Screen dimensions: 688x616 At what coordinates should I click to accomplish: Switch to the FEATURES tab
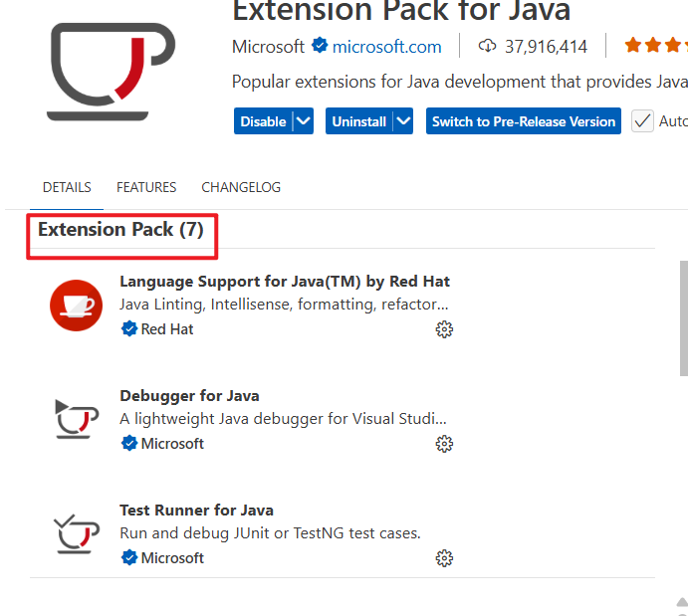coord(146,188)
